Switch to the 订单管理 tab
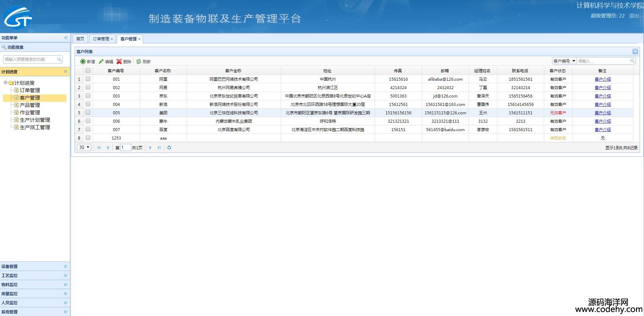 coord(101,39)
